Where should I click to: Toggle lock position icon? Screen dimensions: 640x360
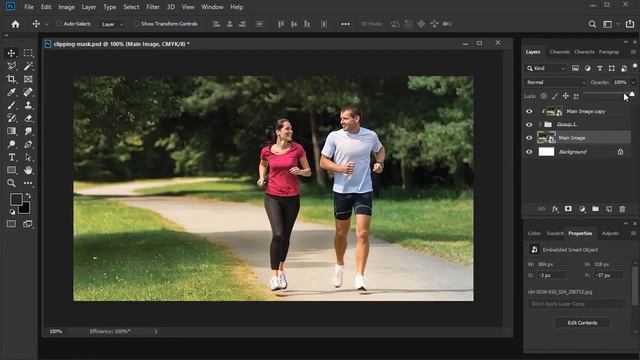[566, 96]
